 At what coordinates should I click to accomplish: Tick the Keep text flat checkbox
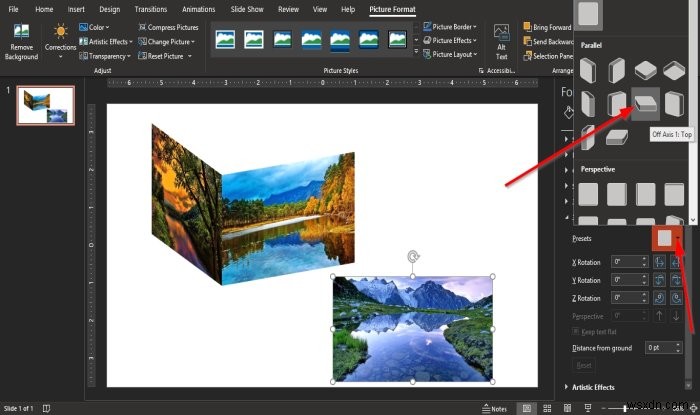576,332
